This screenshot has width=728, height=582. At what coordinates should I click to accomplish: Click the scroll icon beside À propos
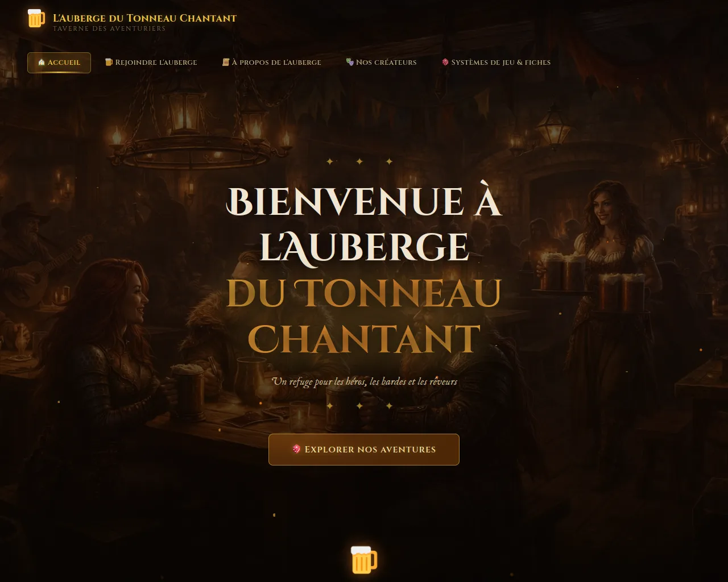coord(226,62)
